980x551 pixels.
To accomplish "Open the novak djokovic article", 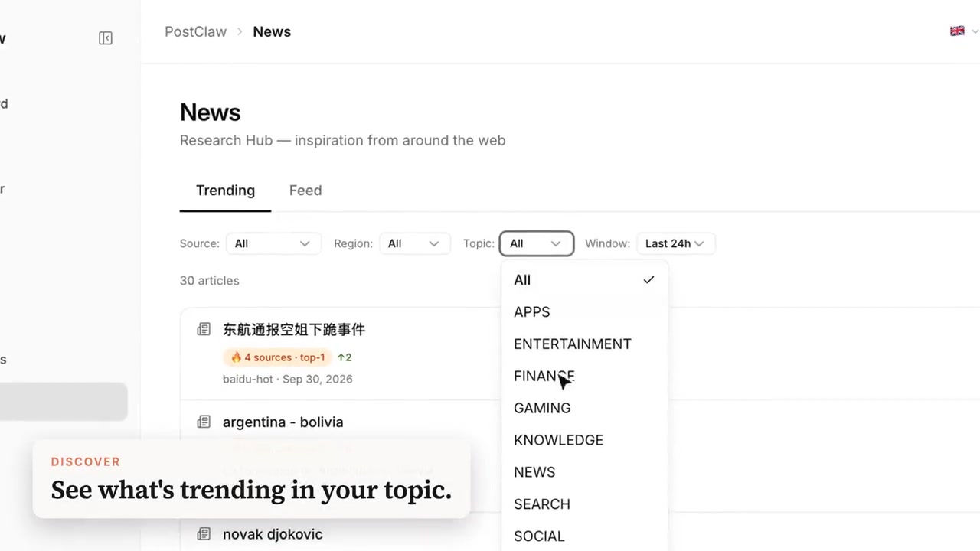I will [x=273, y=534].
